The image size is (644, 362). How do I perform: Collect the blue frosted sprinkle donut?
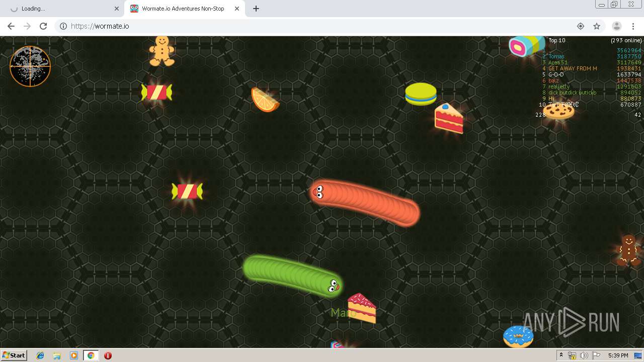(518, 336)
